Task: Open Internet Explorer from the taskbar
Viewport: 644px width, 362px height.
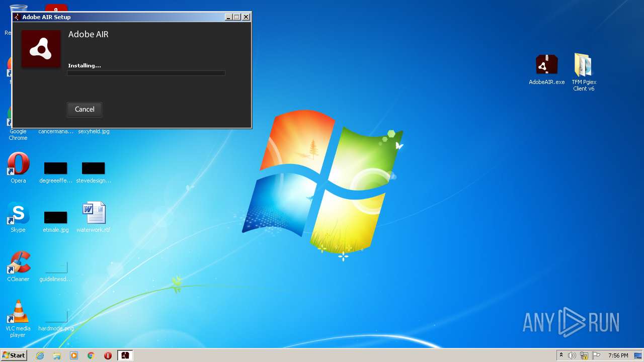Action: click(x=40, y=355)
